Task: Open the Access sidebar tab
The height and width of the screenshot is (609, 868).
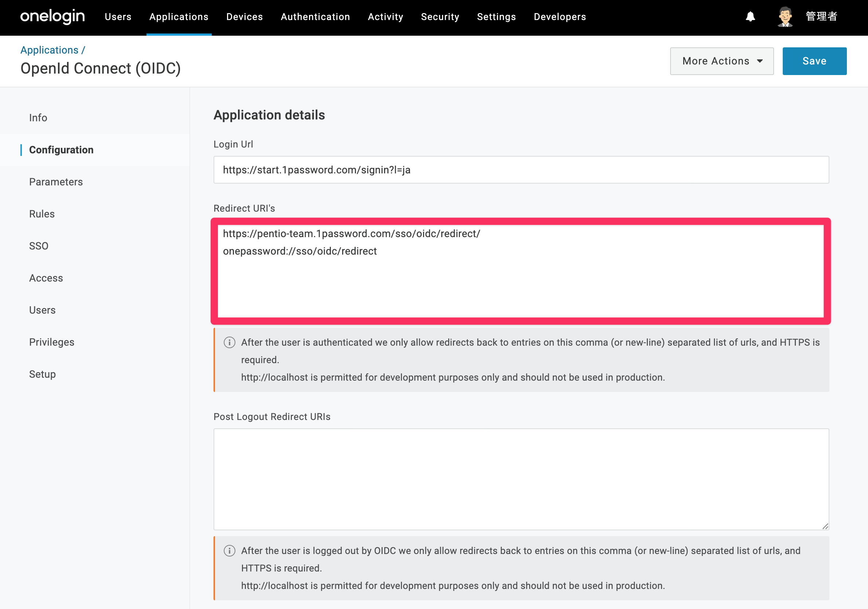Action: click(94, 278)
